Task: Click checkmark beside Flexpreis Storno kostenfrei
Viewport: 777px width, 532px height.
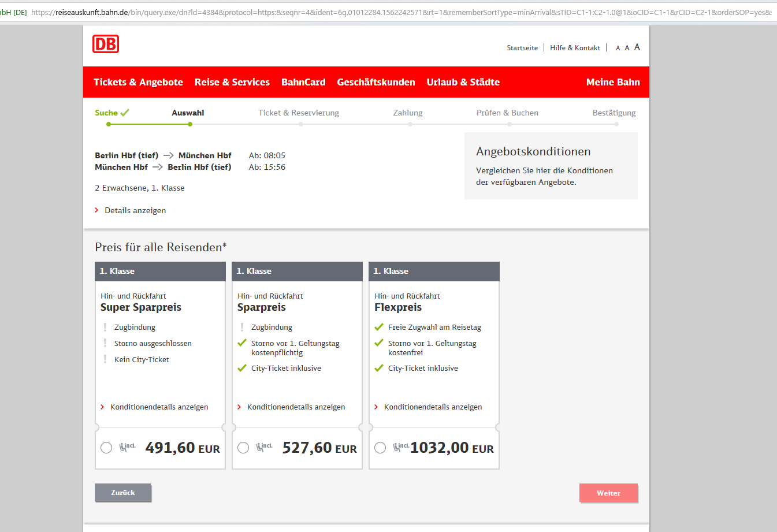Action: point(379,343)
